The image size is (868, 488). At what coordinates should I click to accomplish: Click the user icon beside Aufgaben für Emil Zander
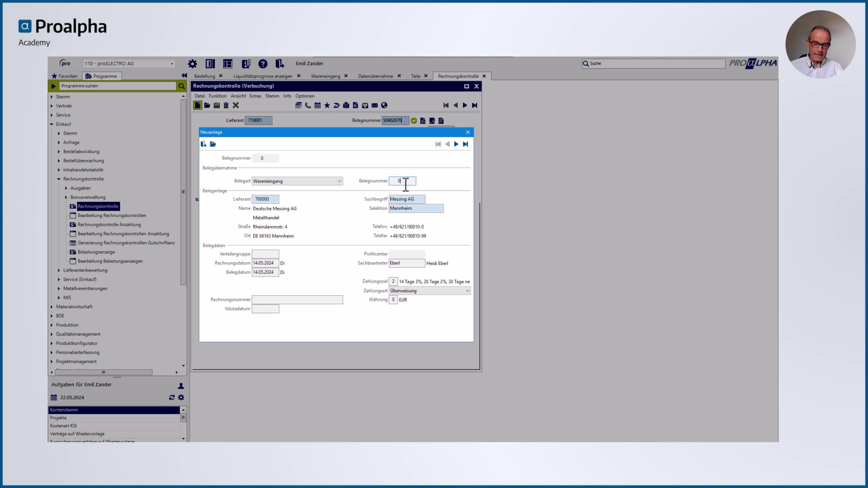click(x=181, y=386)
